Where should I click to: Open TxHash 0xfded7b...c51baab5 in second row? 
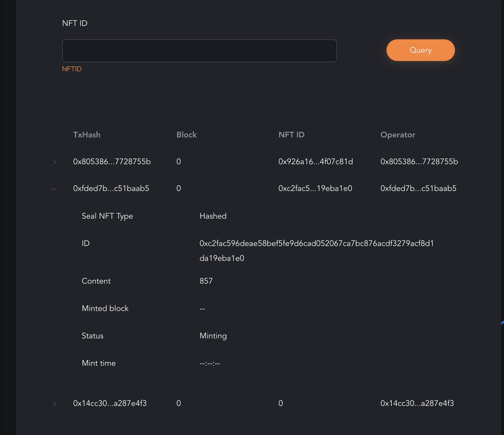coord(111,188)
